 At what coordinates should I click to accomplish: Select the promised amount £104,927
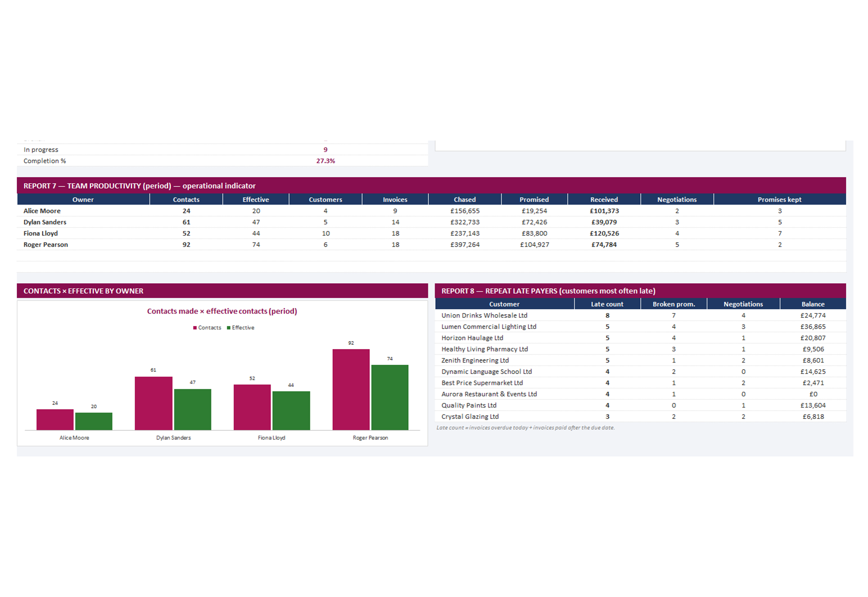(535, 245)
